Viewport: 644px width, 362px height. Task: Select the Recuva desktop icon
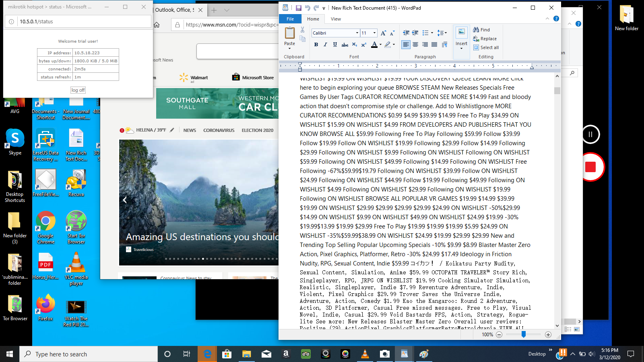(76, 183)
